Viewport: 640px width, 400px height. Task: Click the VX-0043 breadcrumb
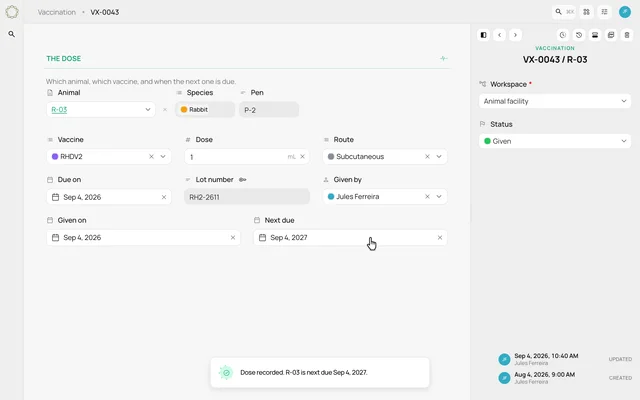[104, 12]
